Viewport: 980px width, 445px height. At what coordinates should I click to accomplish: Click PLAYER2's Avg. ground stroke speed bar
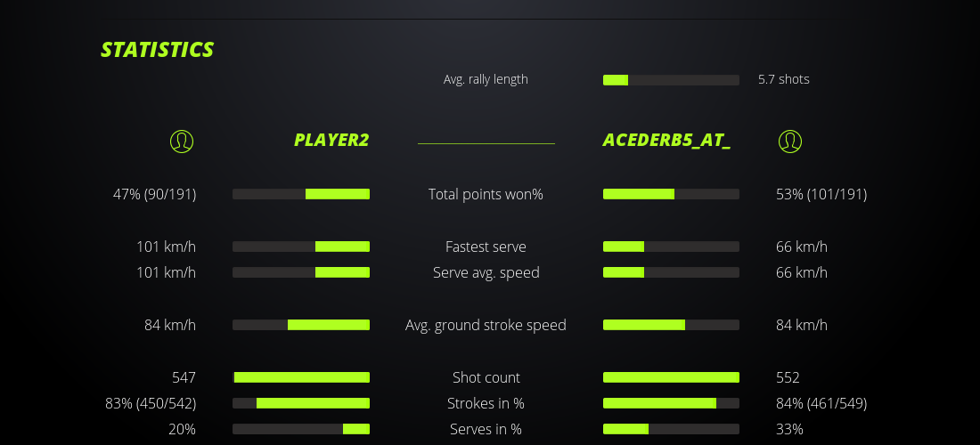301,325
